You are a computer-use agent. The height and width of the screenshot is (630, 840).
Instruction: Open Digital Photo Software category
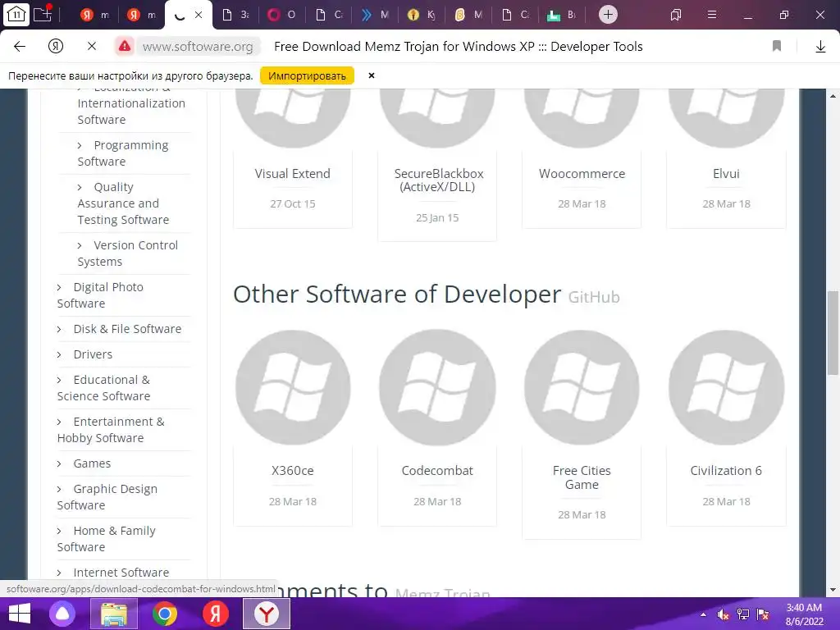click(x=100, y=295)
